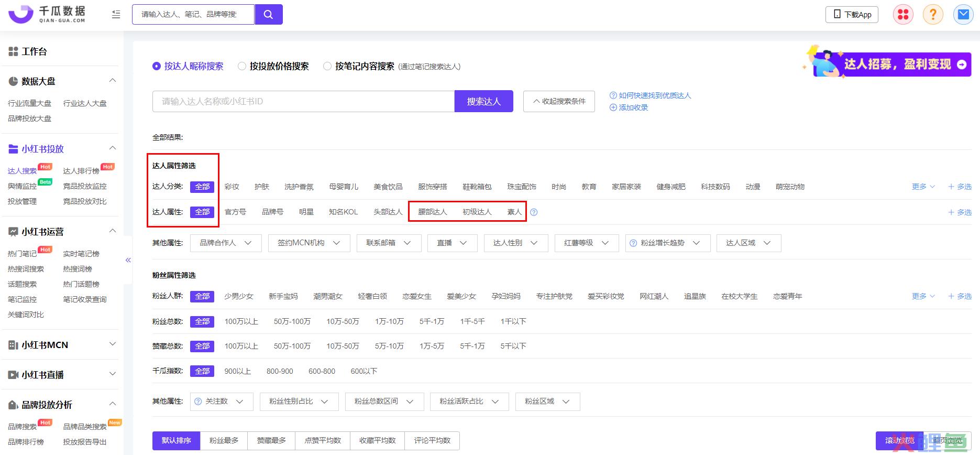Filter fan group 新手宝妈
This screenshot has width=980, height=455.
coord(283,296)
